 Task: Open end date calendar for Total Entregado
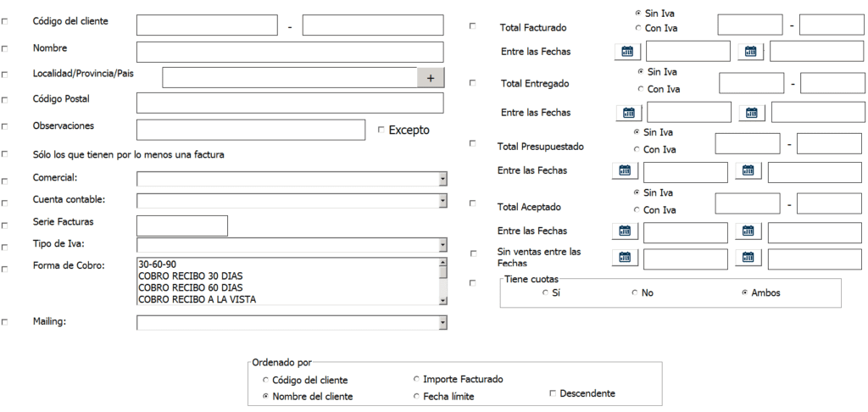[x=752, y=113]
